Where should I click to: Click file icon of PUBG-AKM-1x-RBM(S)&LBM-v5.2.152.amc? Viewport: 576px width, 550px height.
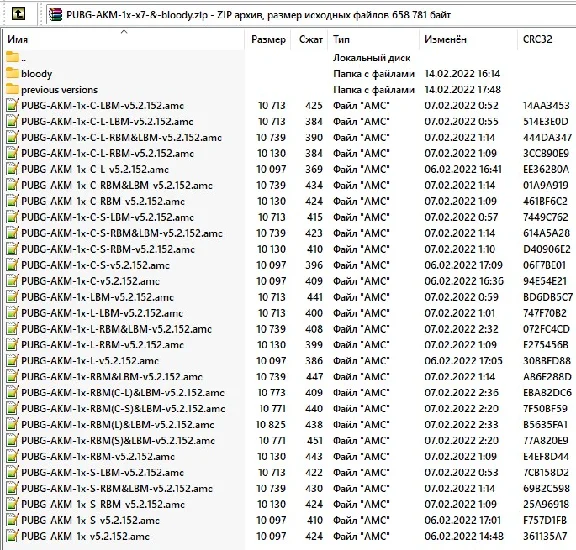pyautogui.click(x=12, y=441)
